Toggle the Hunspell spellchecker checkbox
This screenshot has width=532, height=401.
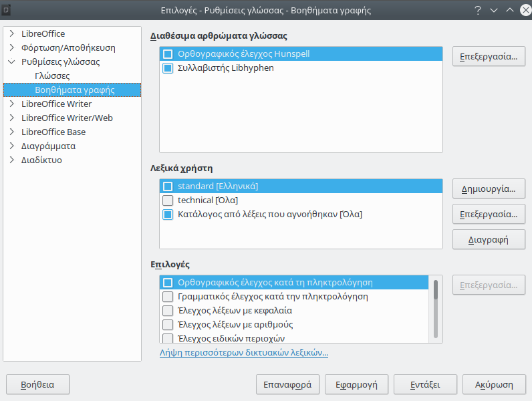point(168,54)
